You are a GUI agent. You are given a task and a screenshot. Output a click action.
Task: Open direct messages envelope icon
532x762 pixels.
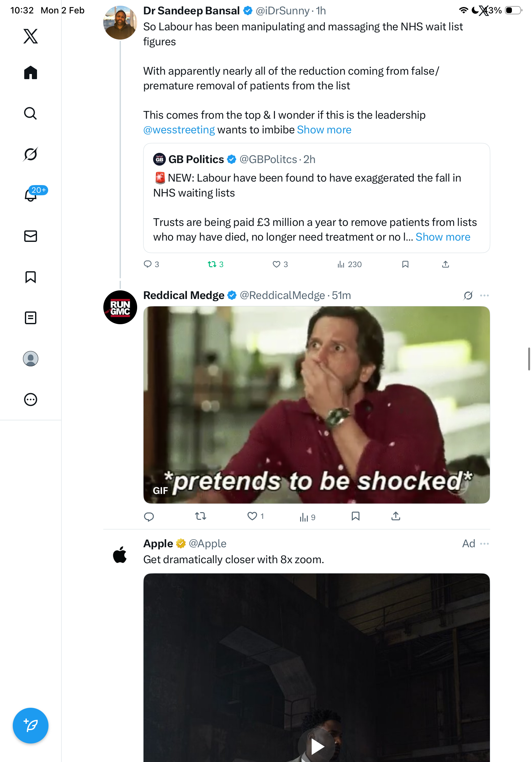coord(31,236)
